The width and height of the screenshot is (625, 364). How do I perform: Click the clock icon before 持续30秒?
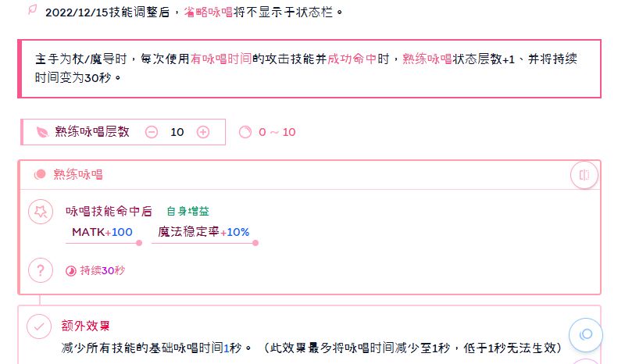point(70,271)
